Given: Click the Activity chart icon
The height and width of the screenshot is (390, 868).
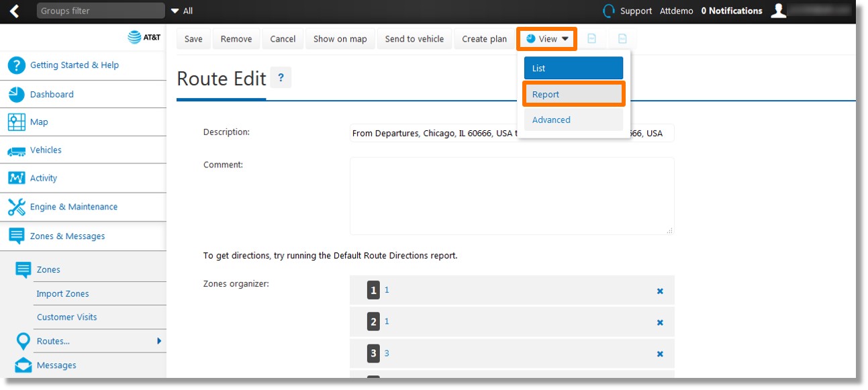Looking at the screenshot, I should (17, 178).
